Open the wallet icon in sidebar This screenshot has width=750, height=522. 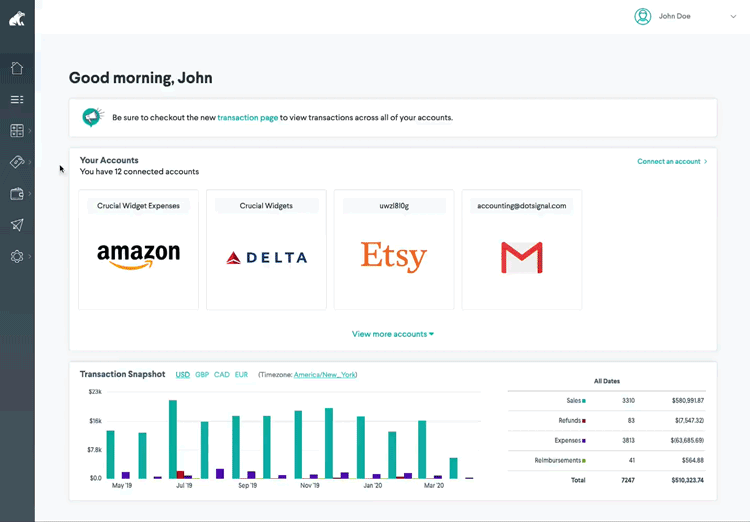pos(17,194)
